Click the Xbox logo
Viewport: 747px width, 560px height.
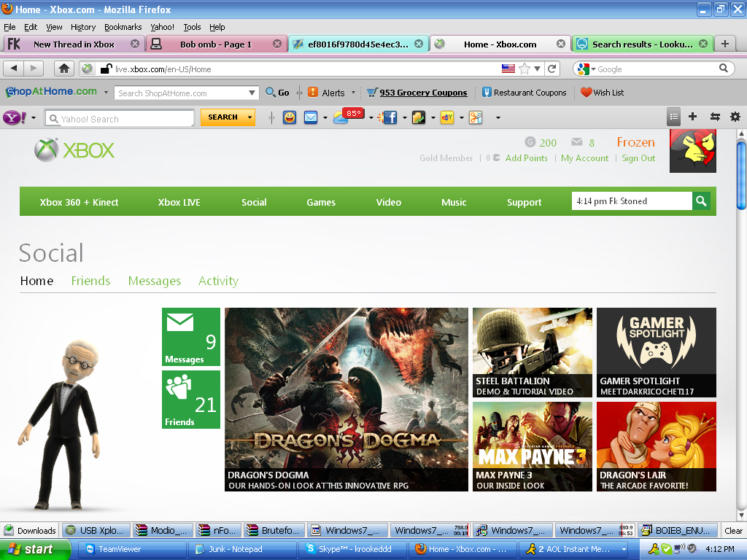74,150
